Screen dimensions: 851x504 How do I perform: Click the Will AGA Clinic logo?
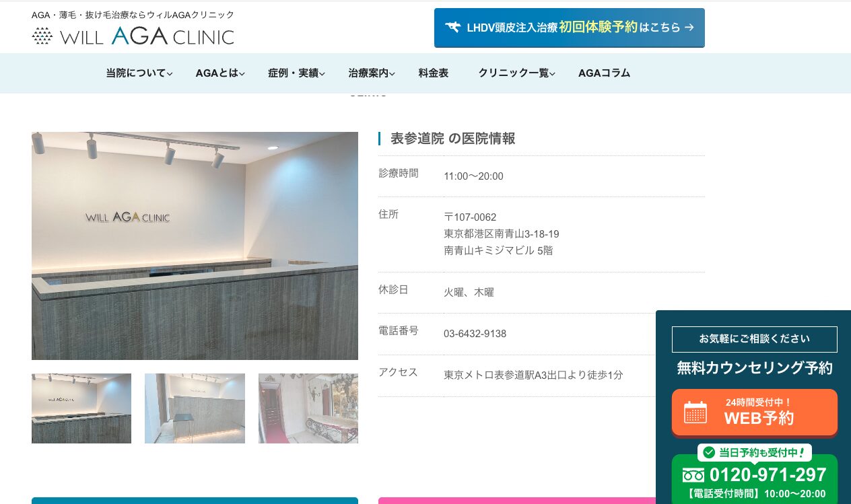click(133, 36)
